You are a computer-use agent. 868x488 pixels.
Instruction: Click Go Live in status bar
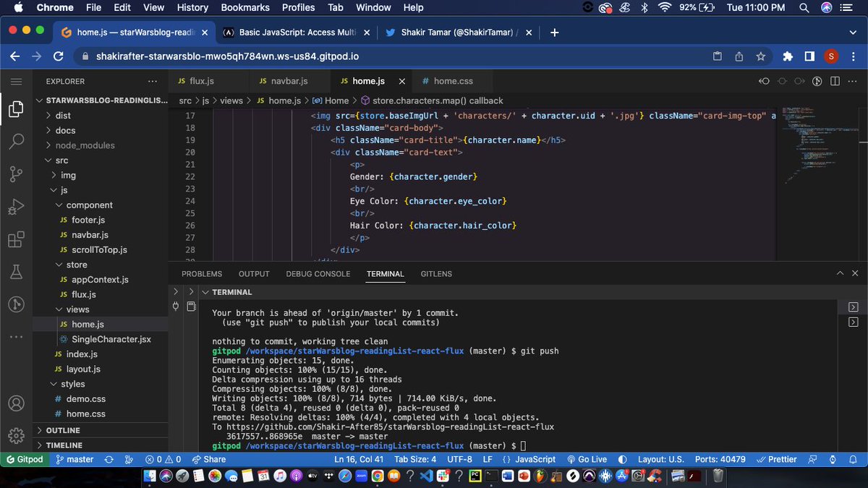pos(586,459)
